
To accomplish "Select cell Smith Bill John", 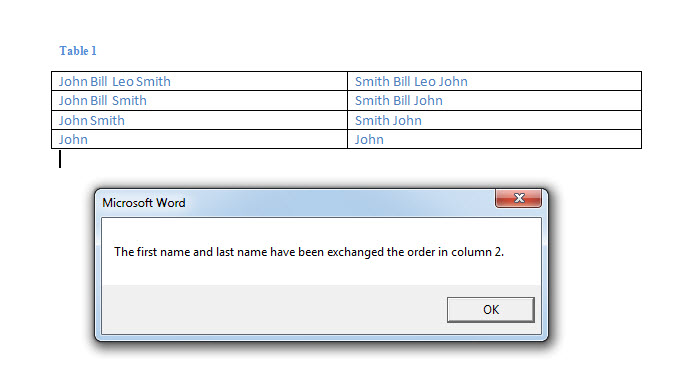I will (x=495, y=101).
